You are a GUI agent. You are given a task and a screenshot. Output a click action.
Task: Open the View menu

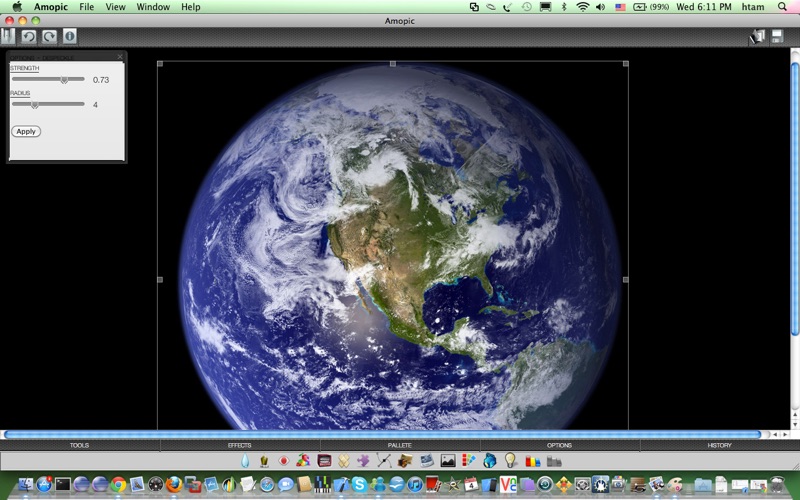pos(115,7)
